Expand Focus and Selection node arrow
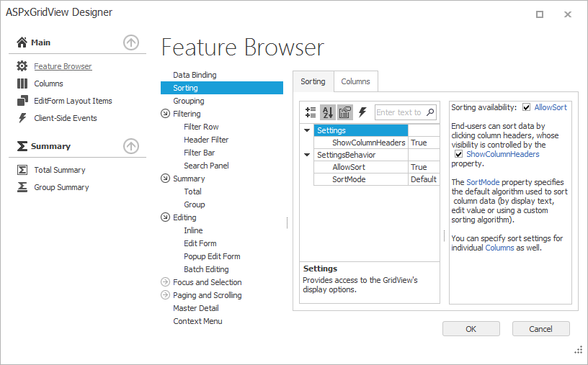The height and width of the screenshot is (365, 588). point(165,281)
